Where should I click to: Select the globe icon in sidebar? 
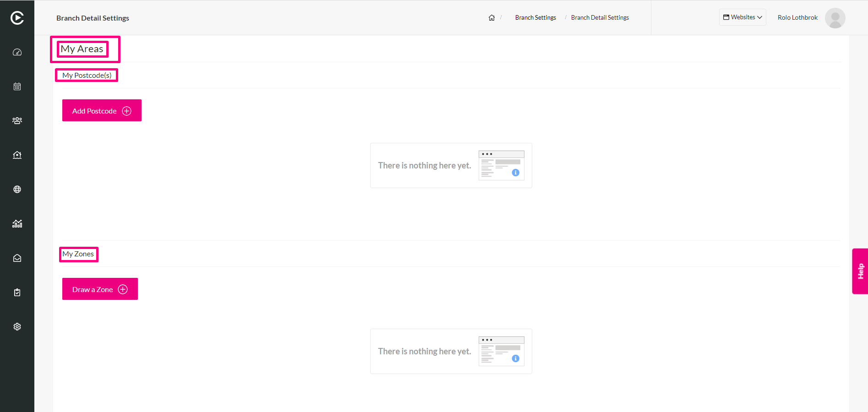point(17,190)
